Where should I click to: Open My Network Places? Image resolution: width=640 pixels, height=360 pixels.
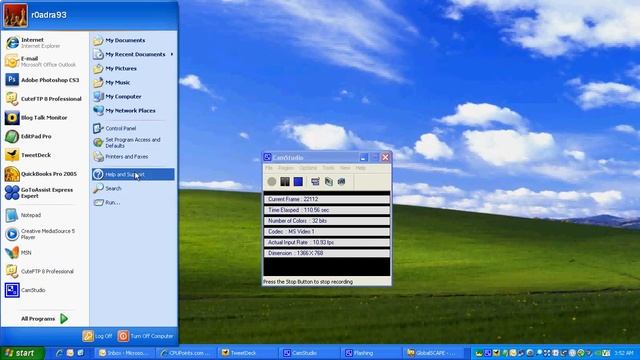(x=133, y=111)
